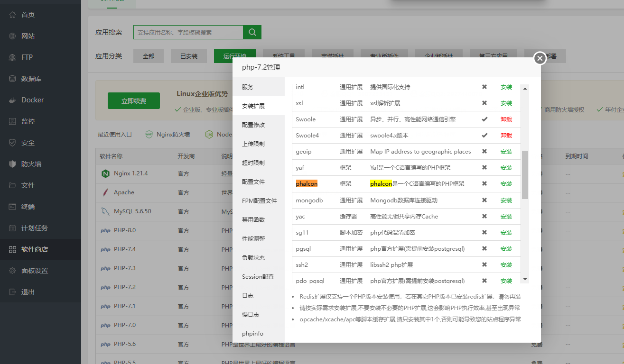Screen dimensions: 624x364
Task: Click the FTP icon in the sidebar
Action: (13, 57)
